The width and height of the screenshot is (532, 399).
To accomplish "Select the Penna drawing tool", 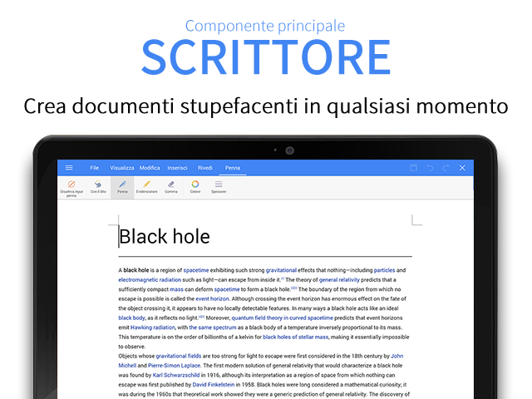I will click(122, 187).
